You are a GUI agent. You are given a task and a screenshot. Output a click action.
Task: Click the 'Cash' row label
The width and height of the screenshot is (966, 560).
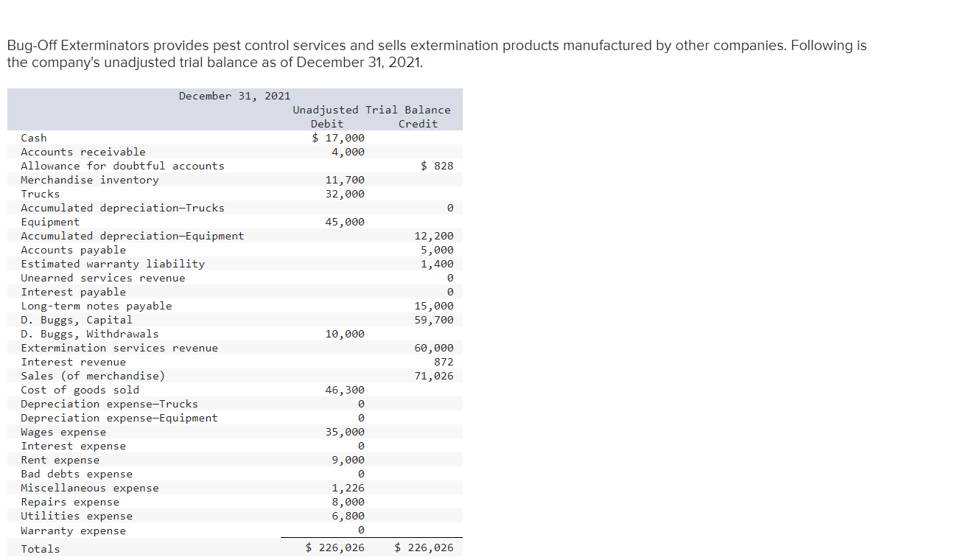pos(34,138)
